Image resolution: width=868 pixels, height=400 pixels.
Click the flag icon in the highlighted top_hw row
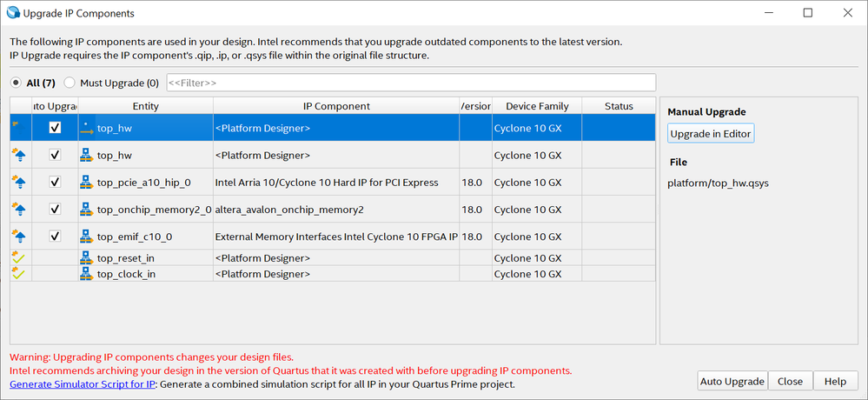point(16,125)
